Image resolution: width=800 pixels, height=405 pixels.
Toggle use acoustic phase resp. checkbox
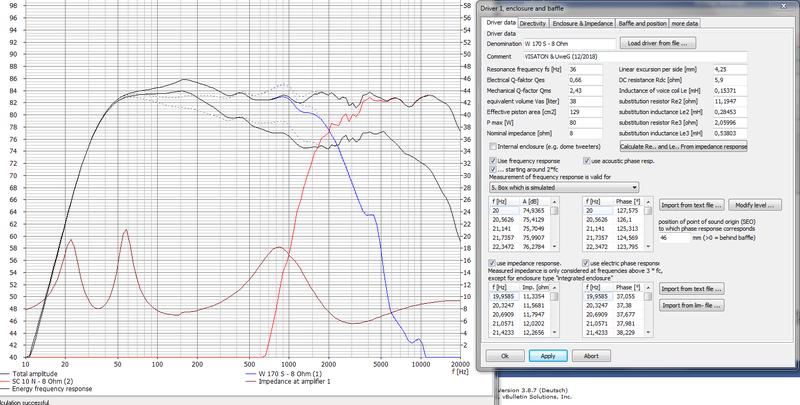click(585, 159)
